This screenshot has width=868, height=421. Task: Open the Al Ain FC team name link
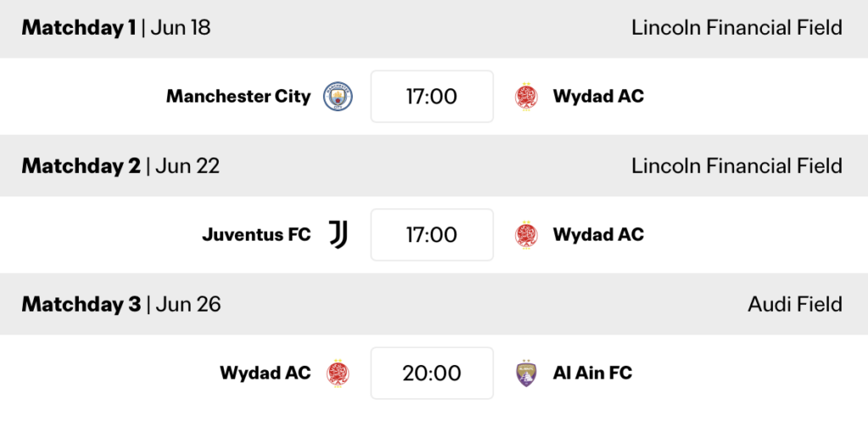[593, 373]
